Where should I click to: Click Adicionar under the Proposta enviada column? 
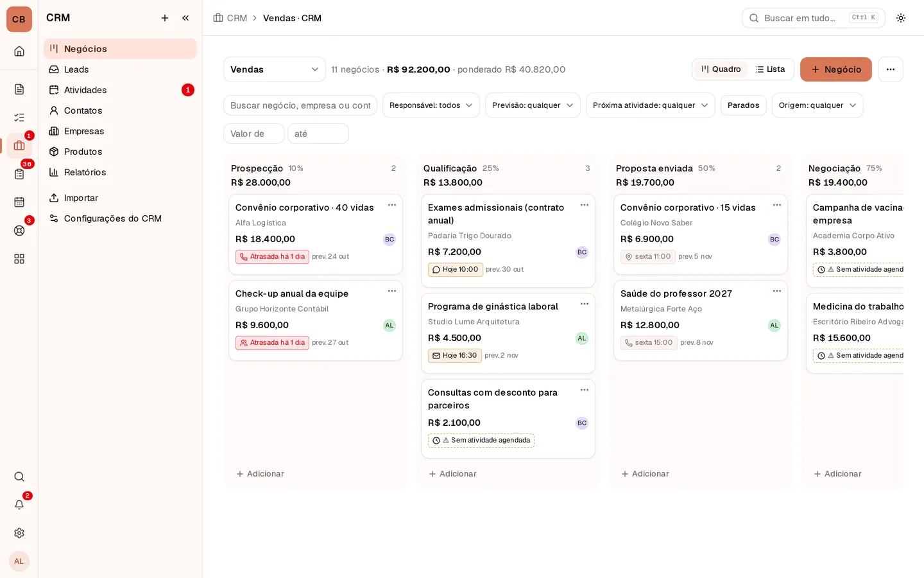pyautogui.click(x=645, y=474)
